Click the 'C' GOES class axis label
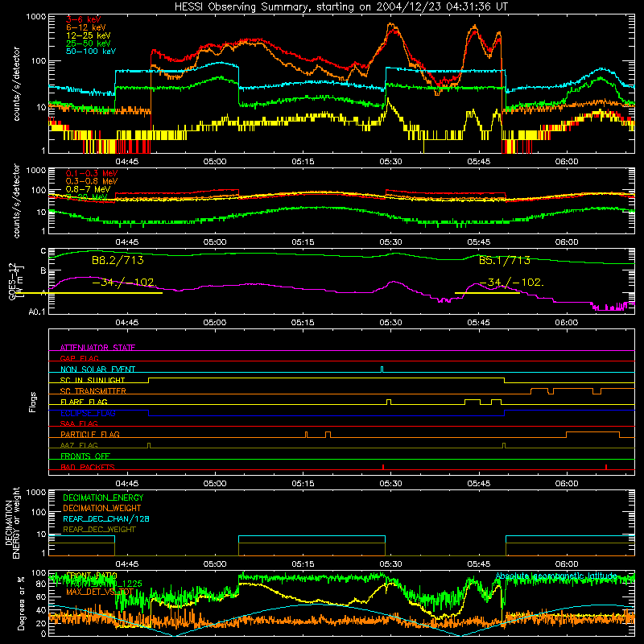The image size is (644, 644). point(43,251)
